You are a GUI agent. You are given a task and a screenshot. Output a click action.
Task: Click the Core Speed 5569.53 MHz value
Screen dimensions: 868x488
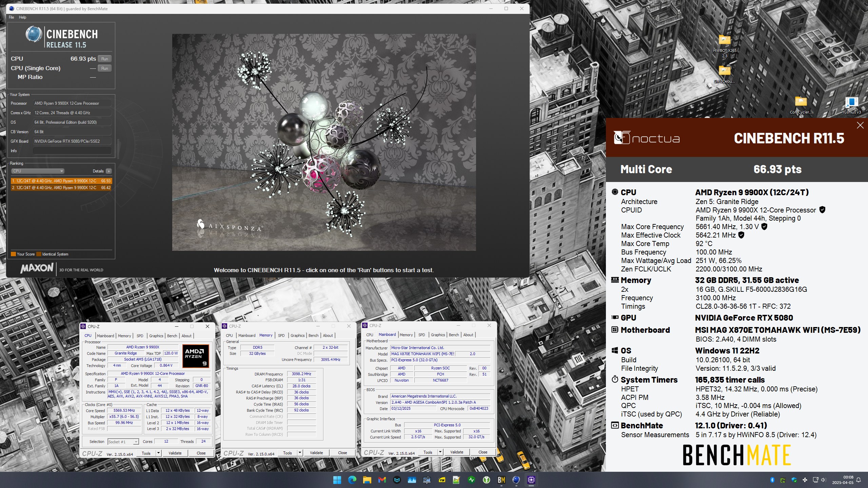124,410
